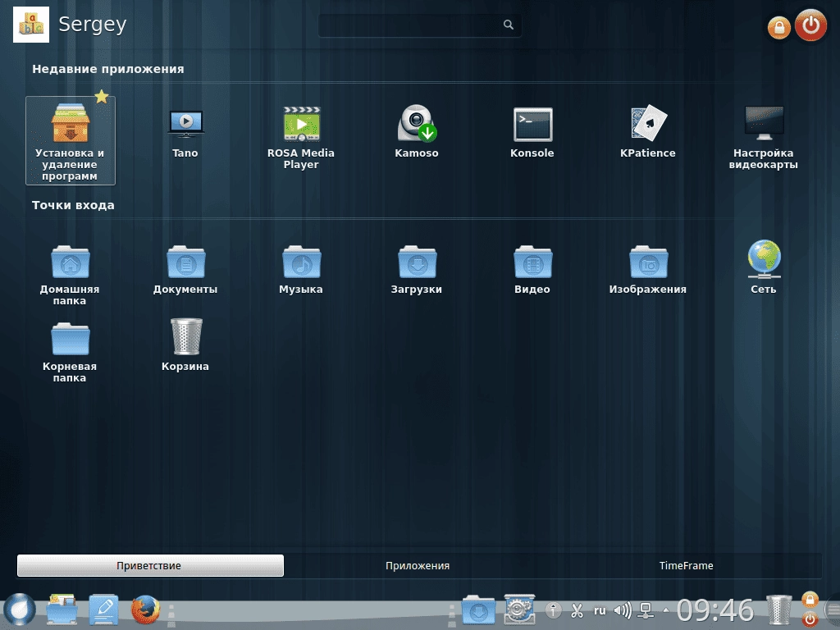The image size is (840, 630).
Task: Open the Сеть network location
Action: (764, 267)
